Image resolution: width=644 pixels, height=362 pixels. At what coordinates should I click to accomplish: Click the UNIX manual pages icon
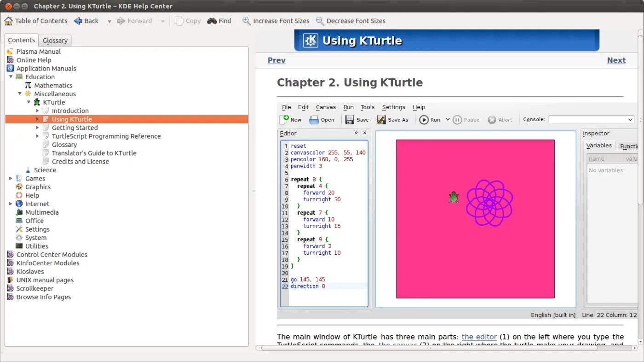pos(10,280)
